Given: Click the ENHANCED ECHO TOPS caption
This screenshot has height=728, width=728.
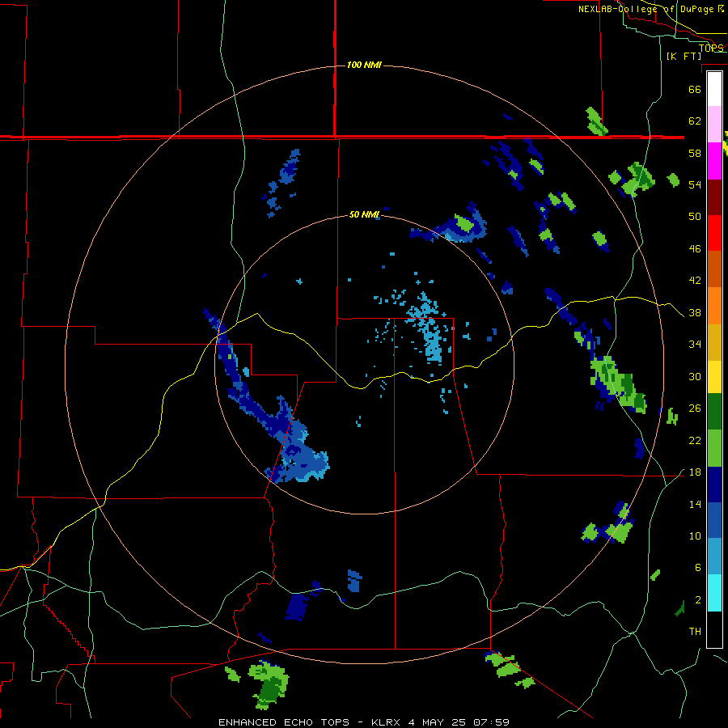Looking at the screenshot, I should click(284, 722).
